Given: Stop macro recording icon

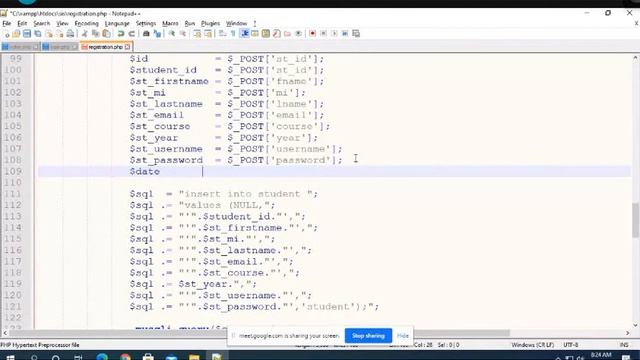Looking at the screenshot, I should tap(323, 33).
